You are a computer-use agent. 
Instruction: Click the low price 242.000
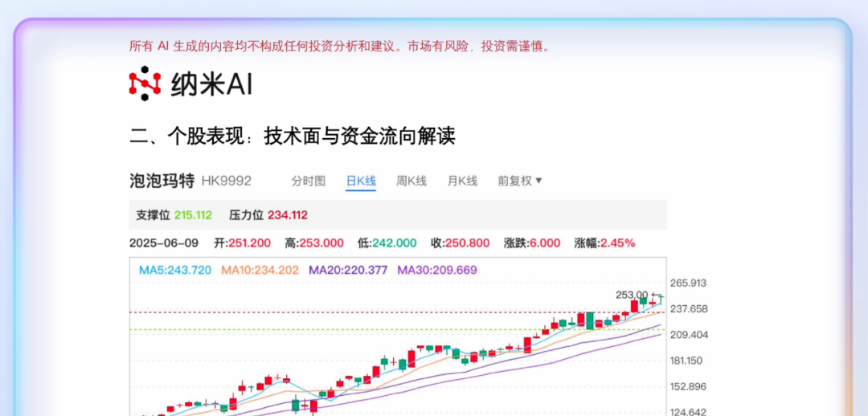coord(395,243)
